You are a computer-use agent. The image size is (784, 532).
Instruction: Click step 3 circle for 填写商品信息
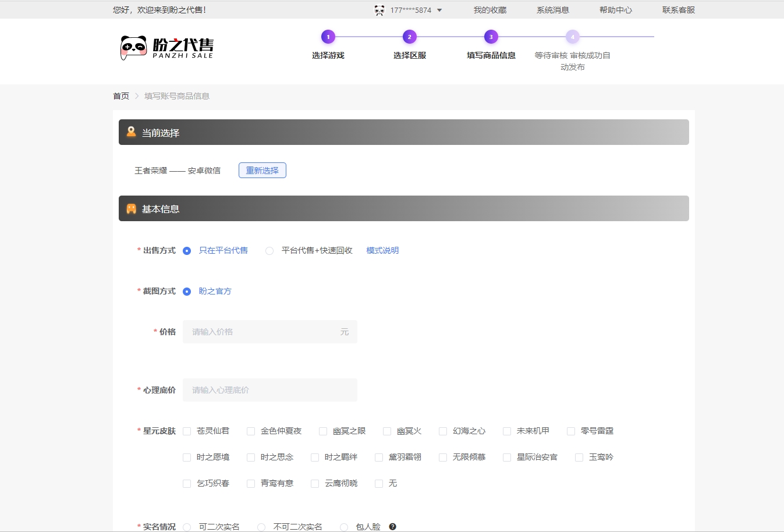(x=491, y=37)
